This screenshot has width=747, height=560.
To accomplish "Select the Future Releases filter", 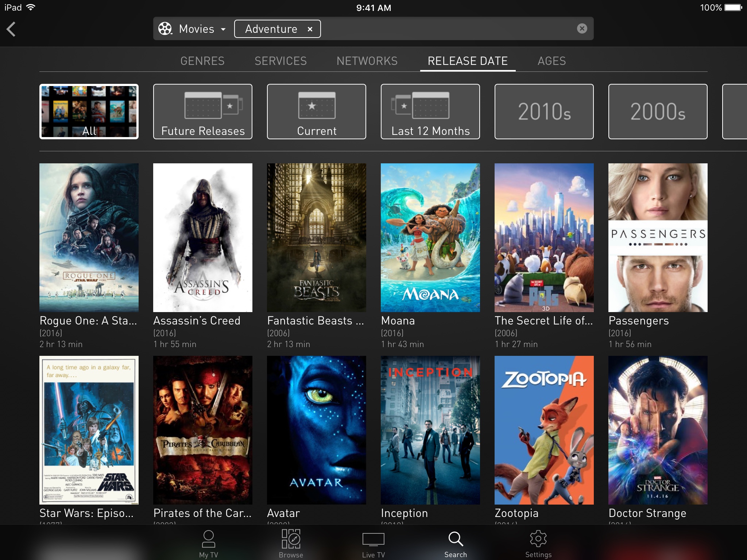I will [203, 112].
